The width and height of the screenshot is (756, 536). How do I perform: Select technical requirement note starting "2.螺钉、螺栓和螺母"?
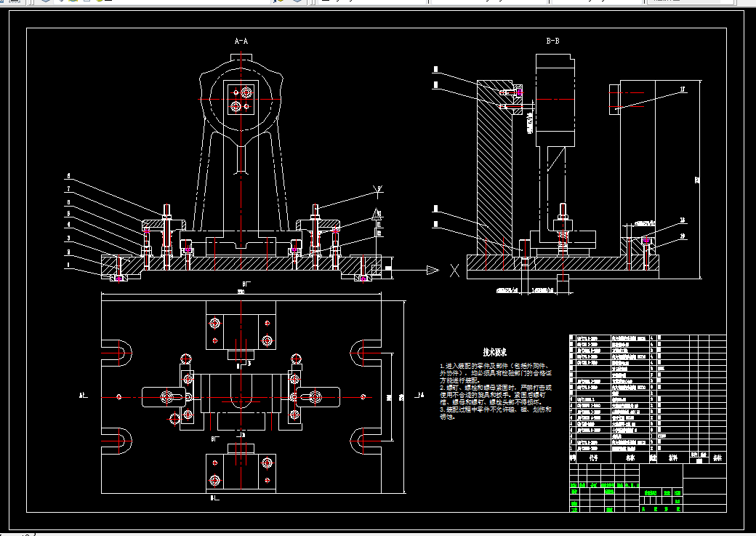[x=495, y=395]
